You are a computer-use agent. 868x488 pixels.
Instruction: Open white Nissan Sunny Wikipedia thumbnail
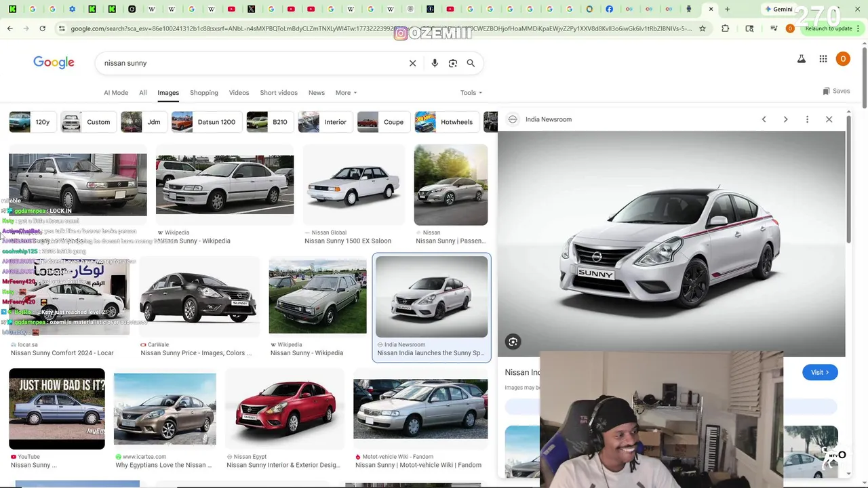225,184
